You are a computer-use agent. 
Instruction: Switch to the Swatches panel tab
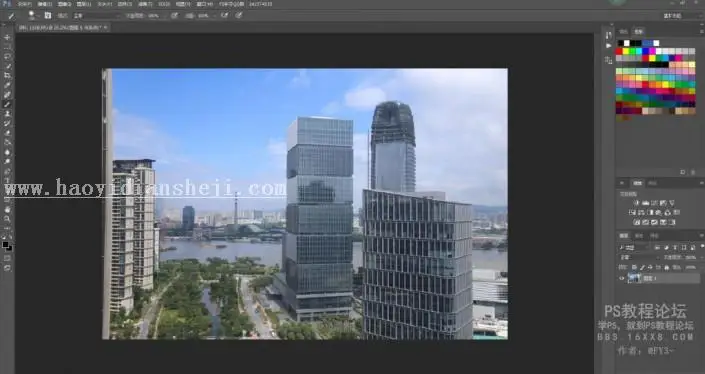638,31
